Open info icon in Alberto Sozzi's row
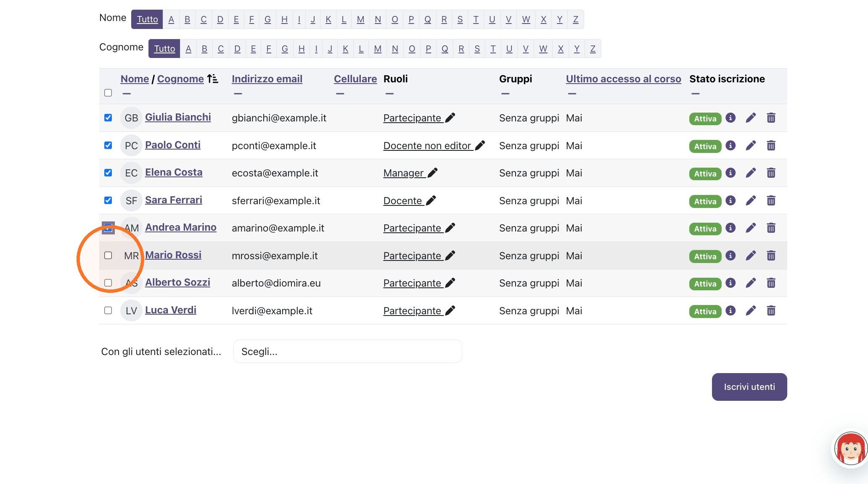 [730, 283]
